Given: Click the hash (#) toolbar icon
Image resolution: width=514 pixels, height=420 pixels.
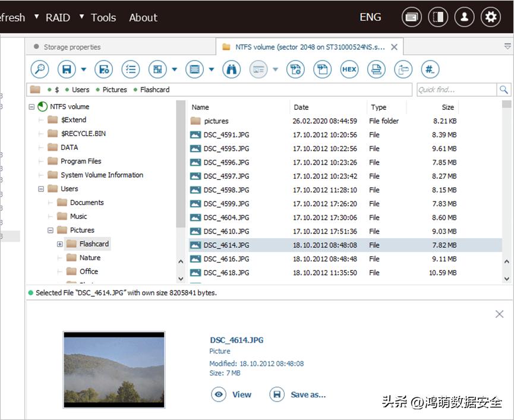Looking at the screenshot, I should point(430,70).
